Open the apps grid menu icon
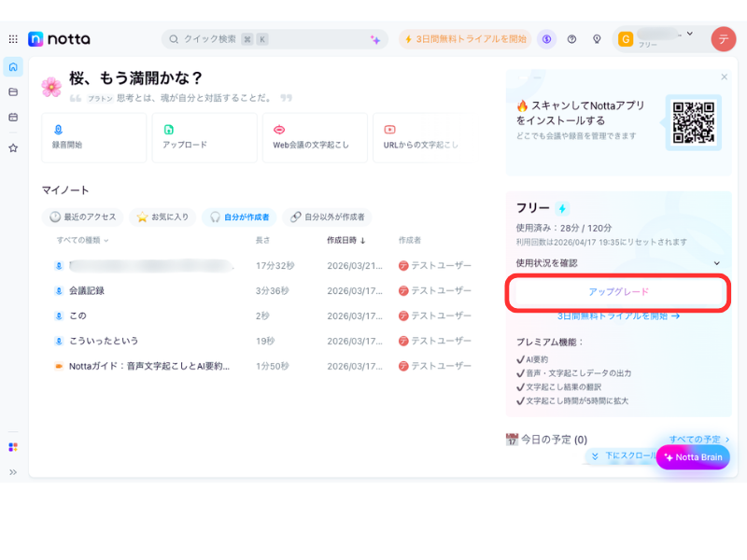 pyautogui.click(x=13, y=39)
